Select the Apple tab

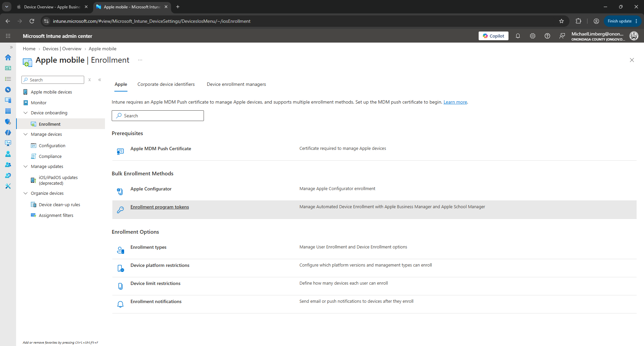click(121, 84)
